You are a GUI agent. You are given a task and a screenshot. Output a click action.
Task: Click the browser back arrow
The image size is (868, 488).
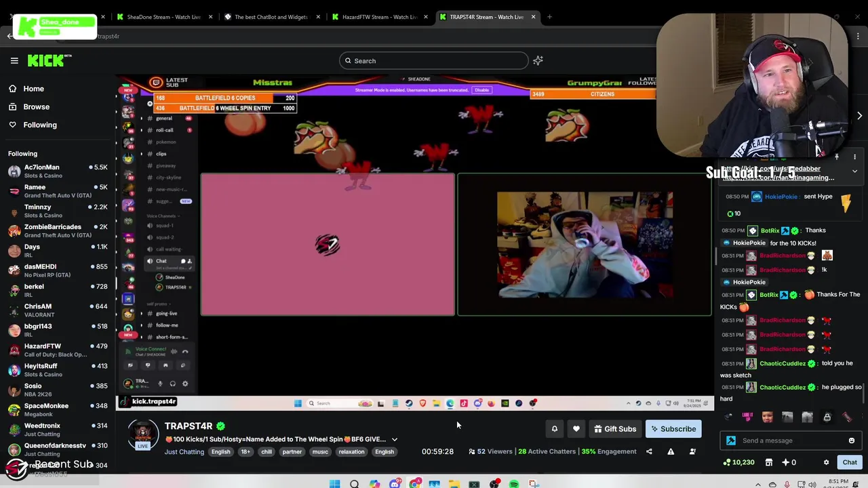(9, 36)
